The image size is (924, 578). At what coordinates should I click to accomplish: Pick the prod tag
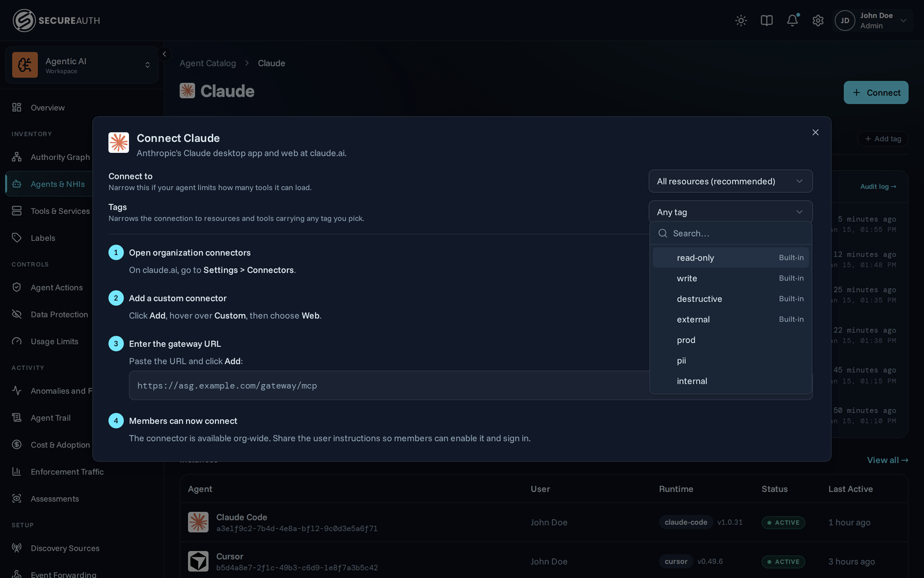tap(730, 340)
